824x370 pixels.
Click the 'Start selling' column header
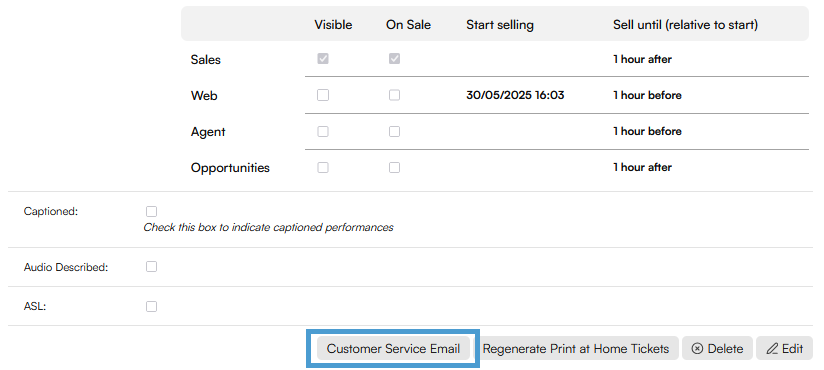pos(500,25)
